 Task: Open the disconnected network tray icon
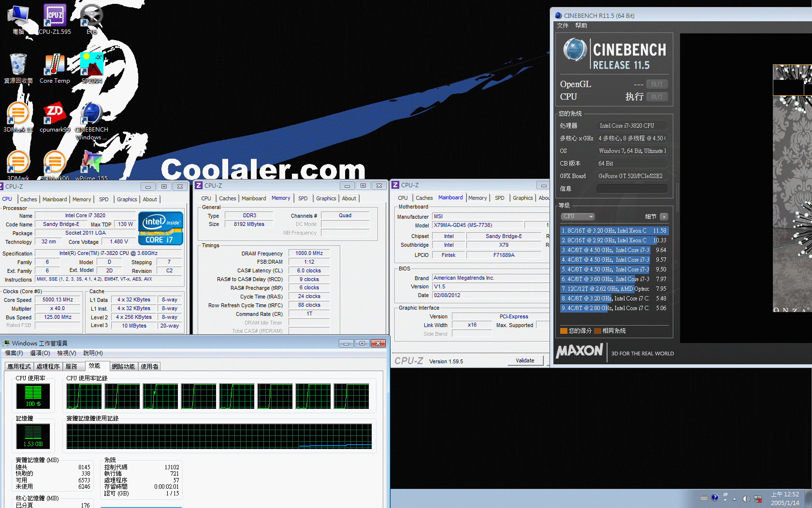coord(758,498)
